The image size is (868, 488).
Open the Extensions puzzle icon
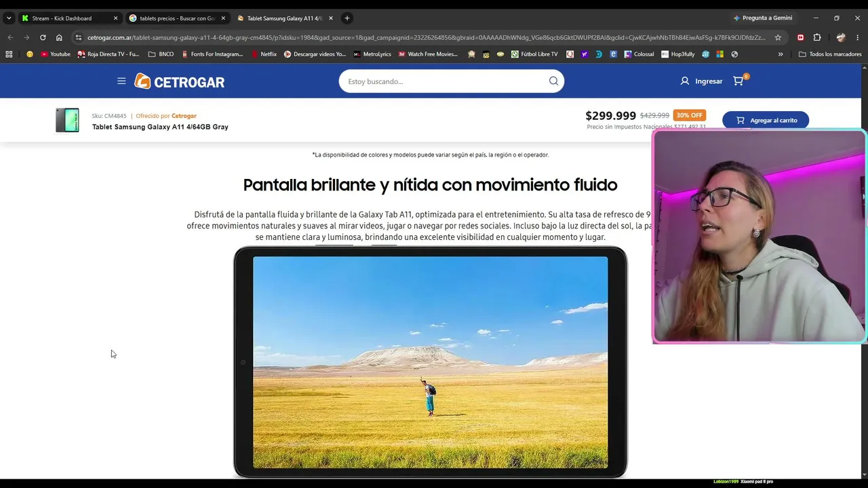tap(817, 37)
